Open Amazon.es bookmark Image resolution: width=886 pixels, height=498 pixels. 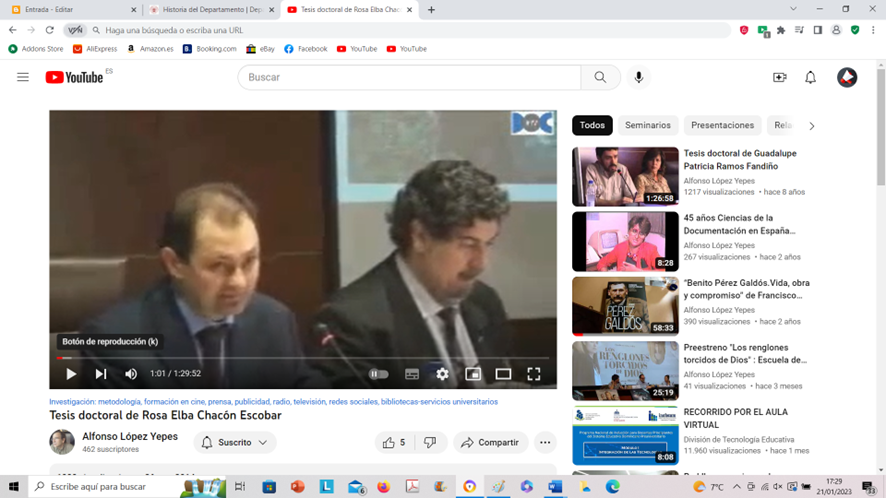[x=150, y=49]
